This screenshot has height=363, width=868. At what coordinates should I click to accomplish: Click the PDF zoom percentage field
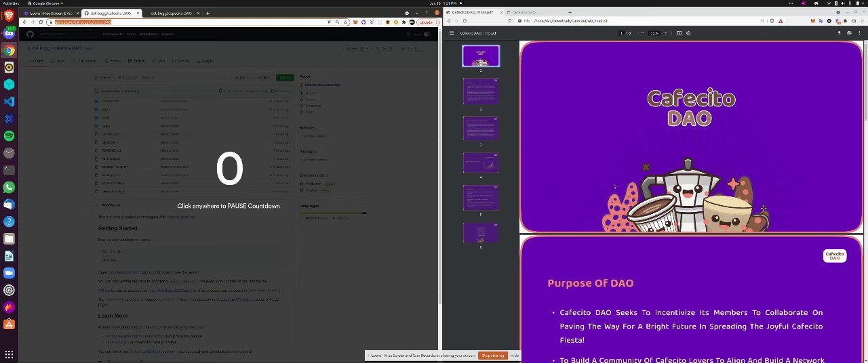pyautogui.click(x=654, y=33)
